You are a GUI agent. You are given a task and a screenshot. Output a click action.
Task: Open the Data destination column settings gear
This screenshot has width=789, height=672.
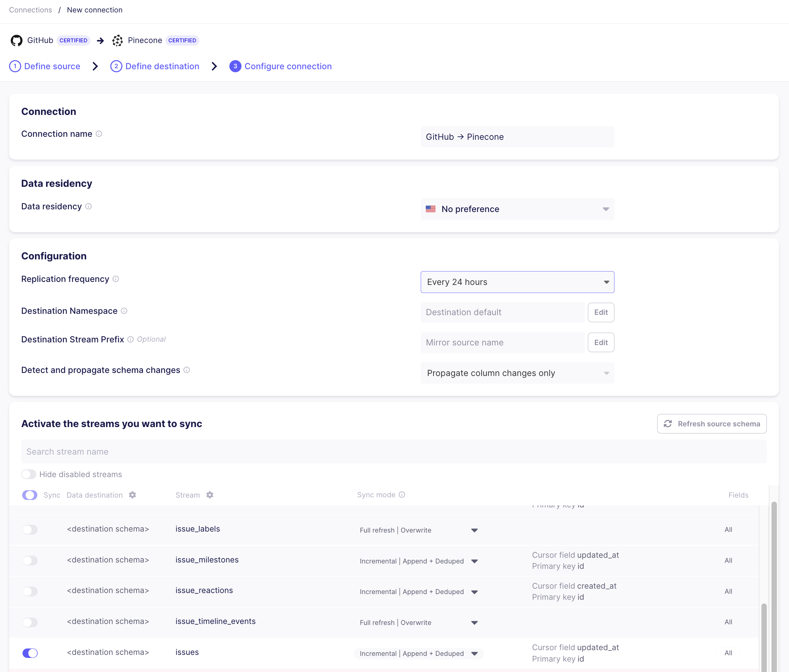click(x=132, y=495)
